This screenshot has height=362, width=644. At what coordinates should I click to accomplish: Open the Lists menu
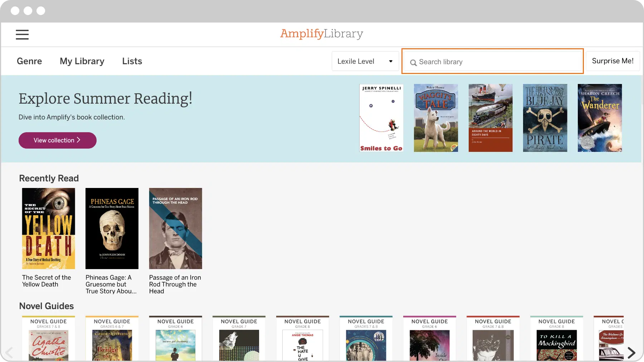coord(132,61)
